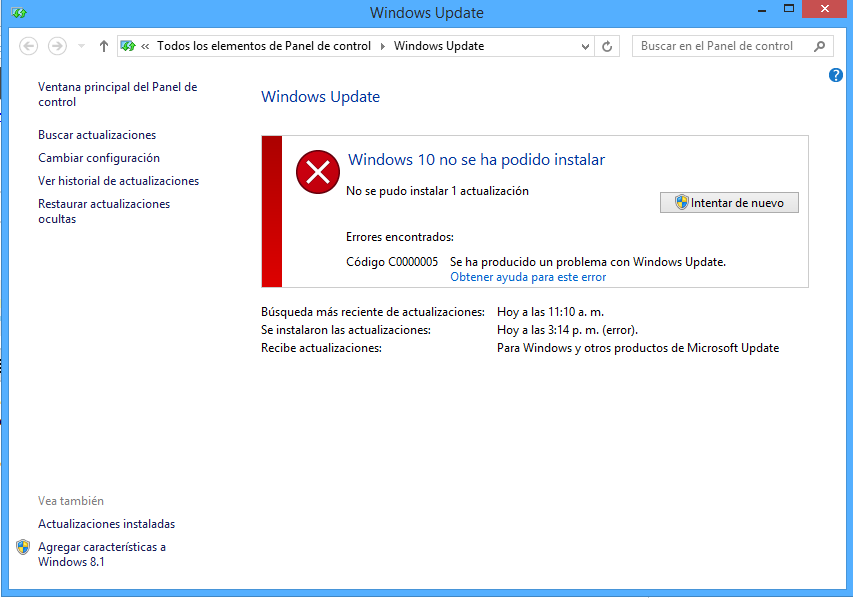
Task: Open Ventana principal del Panel de control
Action: [x=118, y=95]
